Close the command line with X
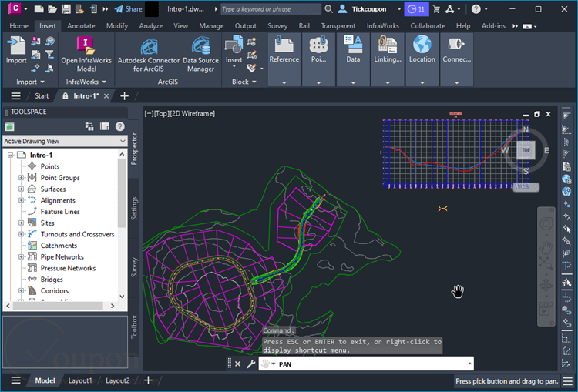 [x=238, y=364]
